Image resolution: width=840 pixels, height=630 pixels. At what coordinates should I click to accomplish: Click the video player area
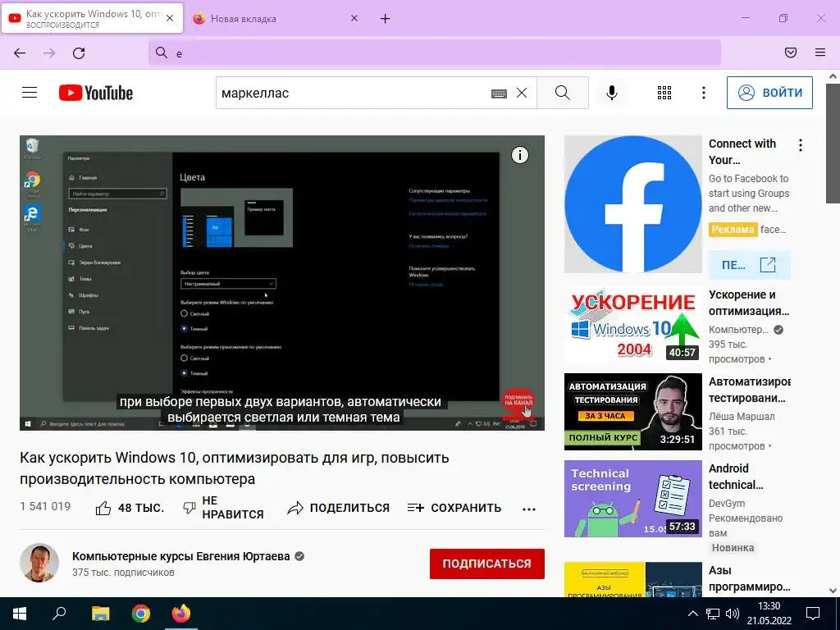point(282,283)
